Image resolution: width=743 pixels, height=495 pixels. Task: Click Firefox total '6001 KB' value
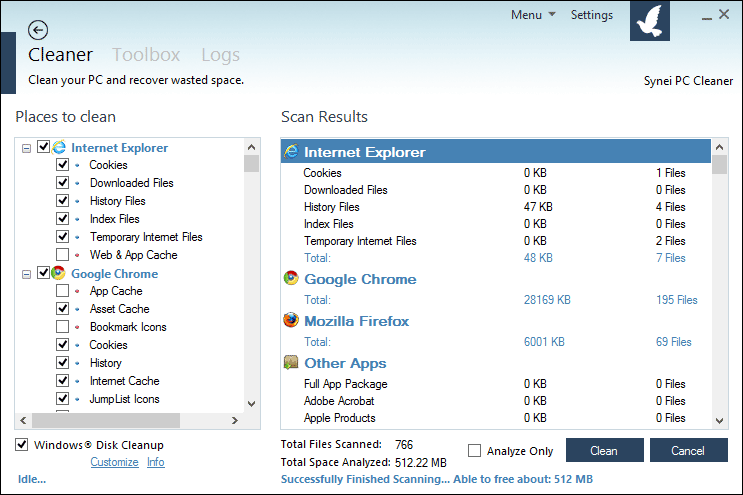544,342
